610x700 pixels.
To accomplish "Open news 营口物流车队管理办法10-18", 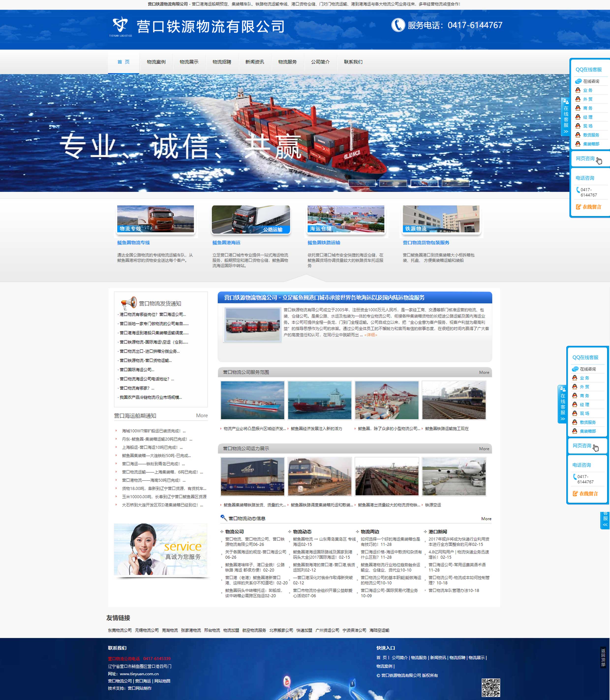I will 453,590.
